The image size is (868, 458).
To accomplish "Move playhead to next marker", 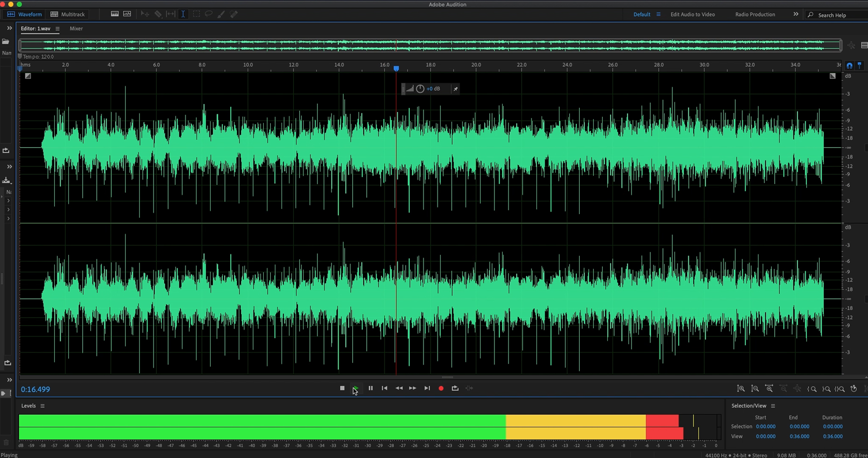I will tap(427, 388).
